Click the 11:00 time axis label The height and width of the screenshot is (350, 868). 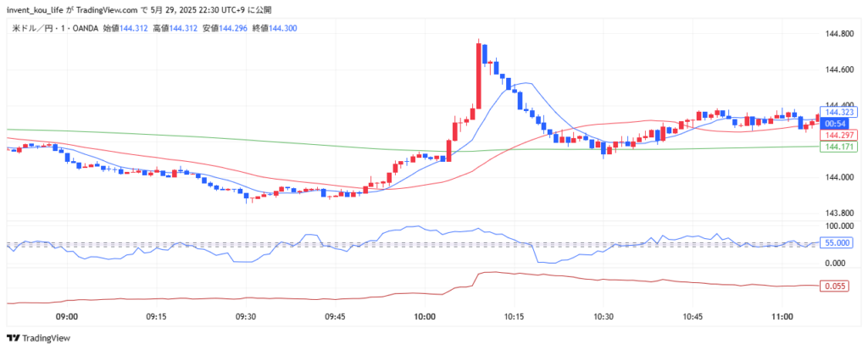click(782, 316)
